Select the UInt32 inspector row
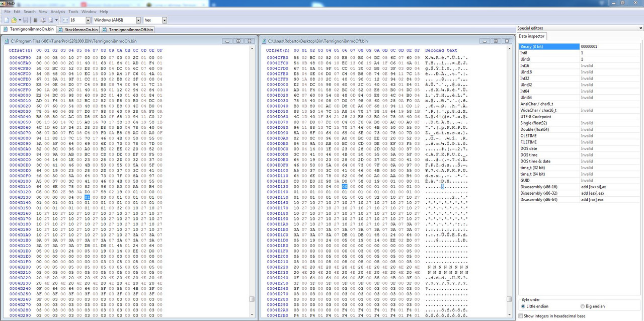The image size is (644, 321). pyautogui.click(x=580, y=85)
